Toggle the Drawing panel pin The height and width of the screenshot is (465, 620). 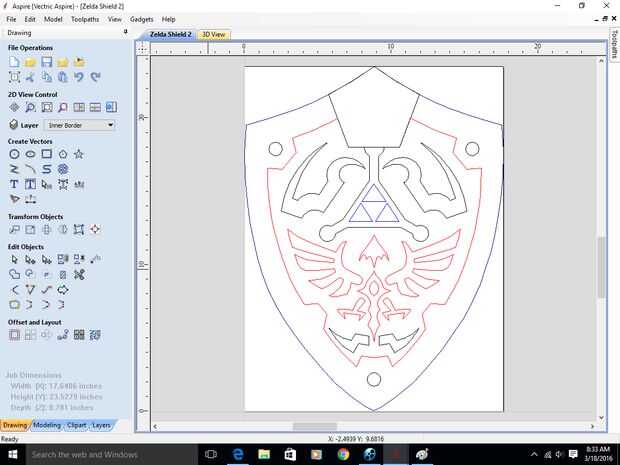pyautogui.click(x=126, y=32)
